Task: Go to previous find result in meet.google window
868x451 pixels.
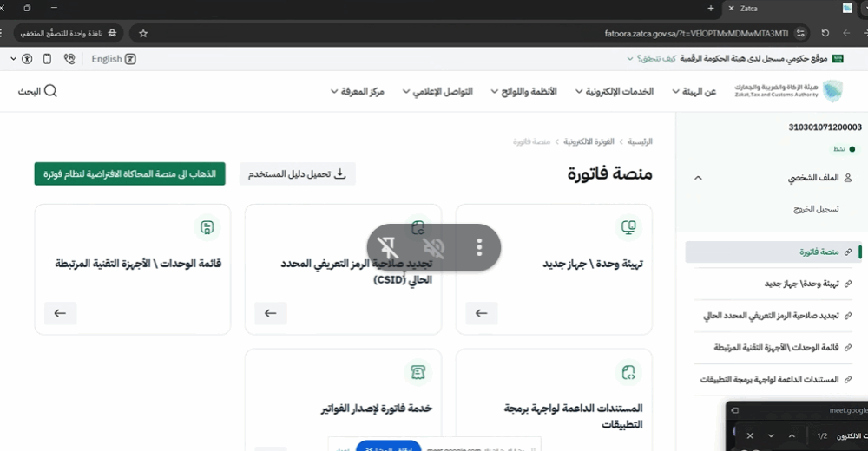Action: (x=792, y=436)
